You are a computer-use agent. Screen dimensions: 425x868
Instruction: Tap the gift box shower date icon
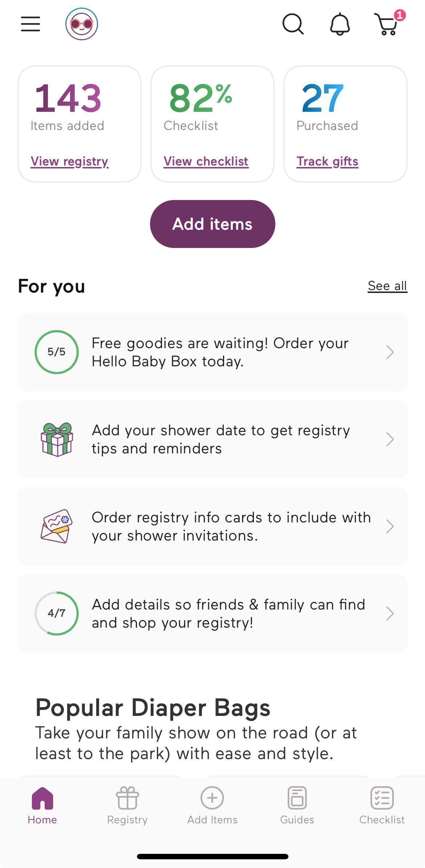click(x=57, y=439)
